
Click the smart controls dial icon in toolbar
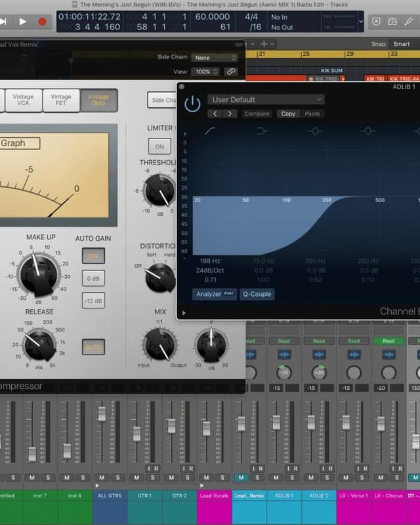tap(392, 22)
